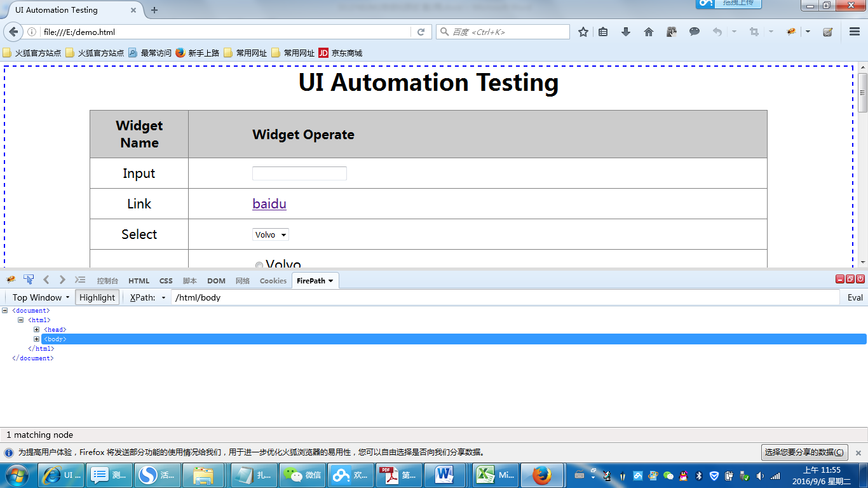Click the Firefox home icon
868x488 pixels.
point(649,32)
